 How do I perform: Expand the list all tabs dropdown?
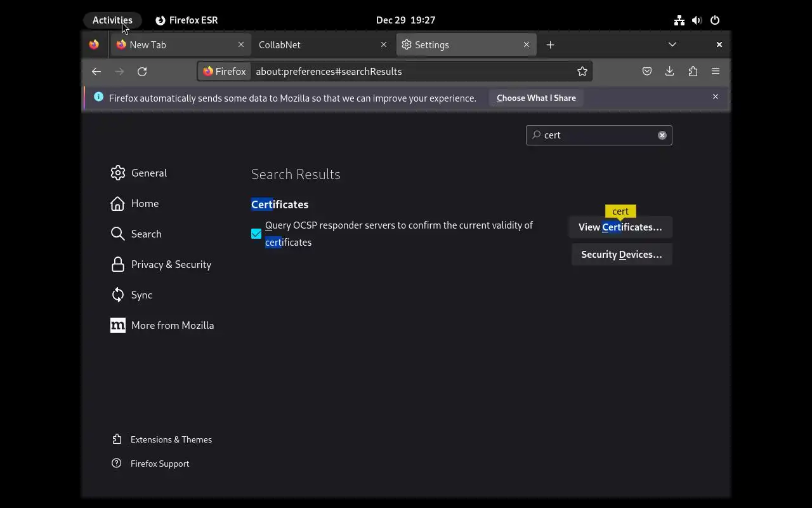[672, 44]
